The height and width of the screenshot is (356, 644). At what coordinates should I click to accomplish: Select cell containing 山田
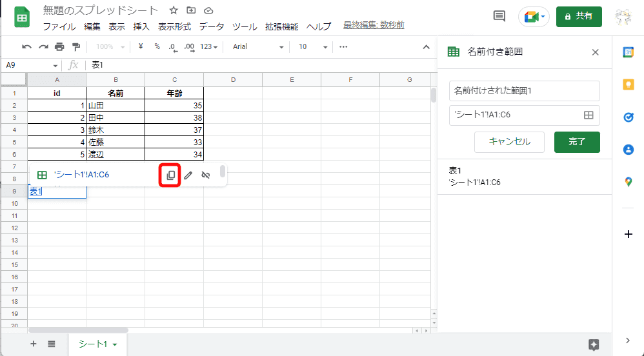[x=116, y=106]
